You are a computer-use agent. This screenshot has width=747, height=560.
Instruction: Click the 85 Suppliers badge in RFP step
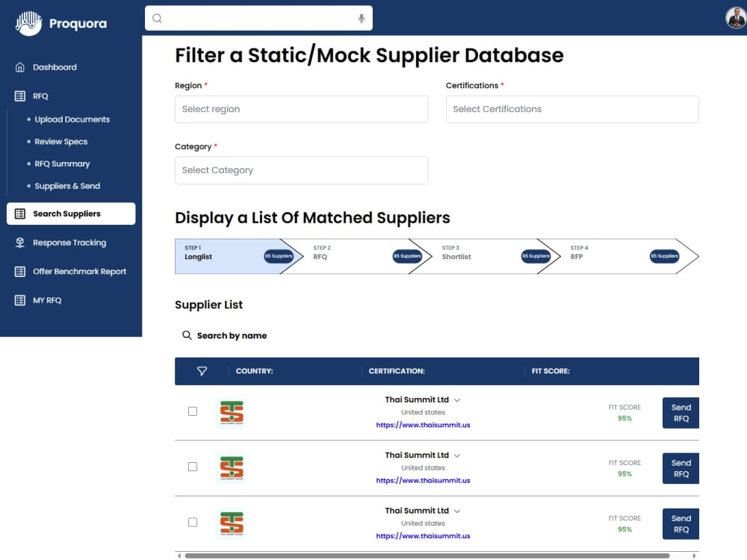[x=665, y=256]
